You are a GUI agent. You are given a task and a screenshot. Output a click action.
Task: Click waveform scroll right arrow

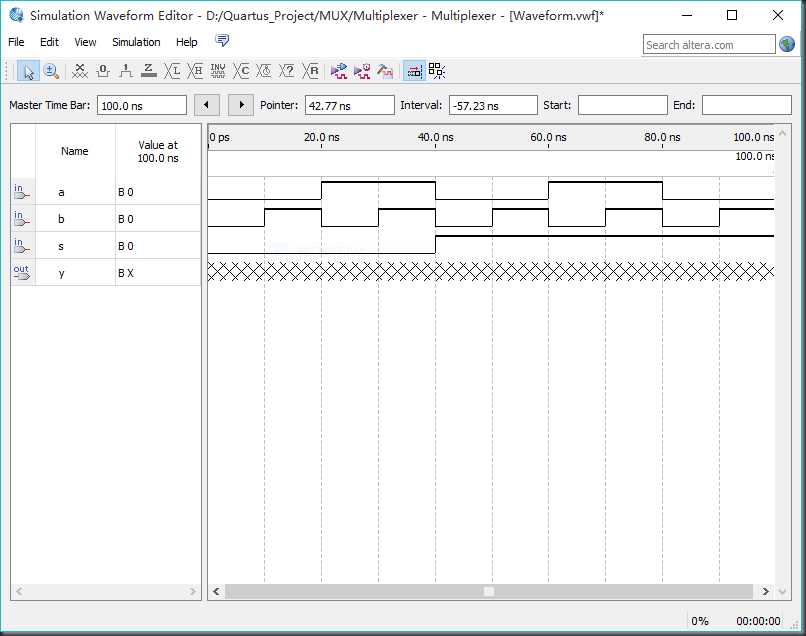[765, 591]
